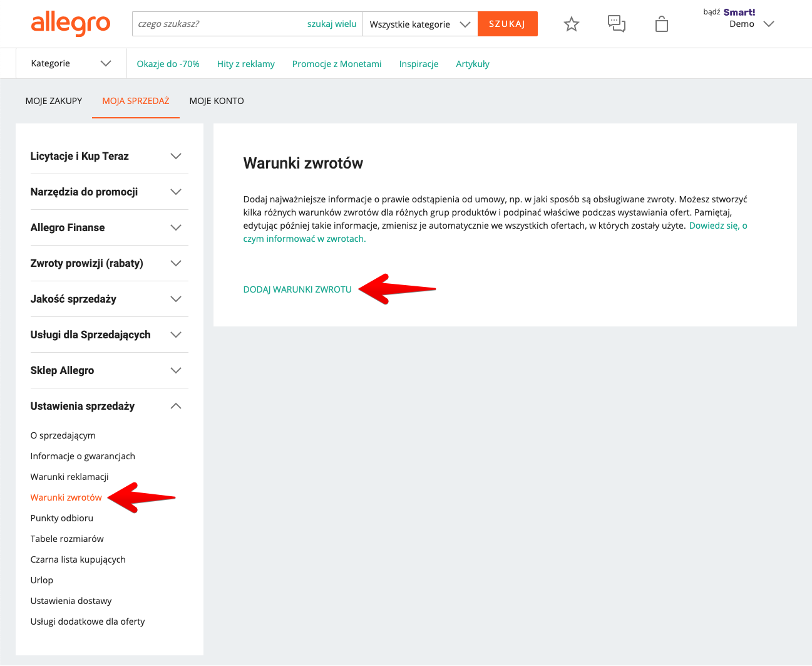Expand 'Narzędzia do promocji' section
This screenshot has height=666, width=812.
click(x=109, y=192)
